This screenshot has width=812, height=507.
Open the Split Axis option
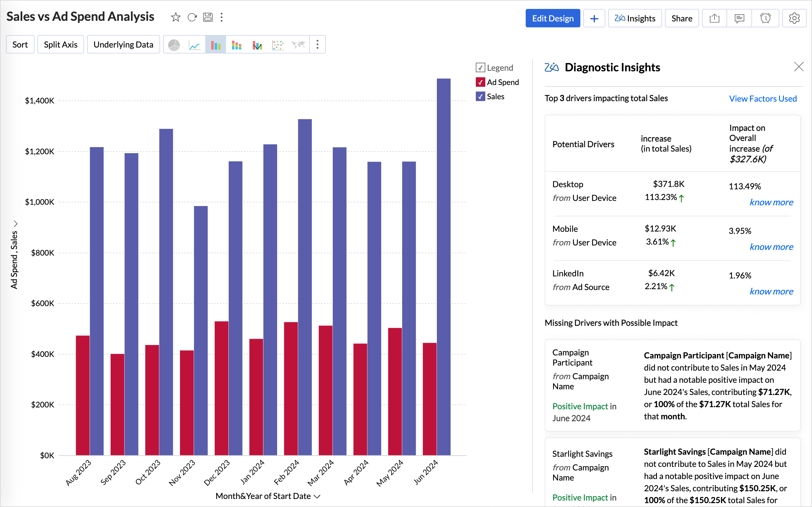click(61, 45)
